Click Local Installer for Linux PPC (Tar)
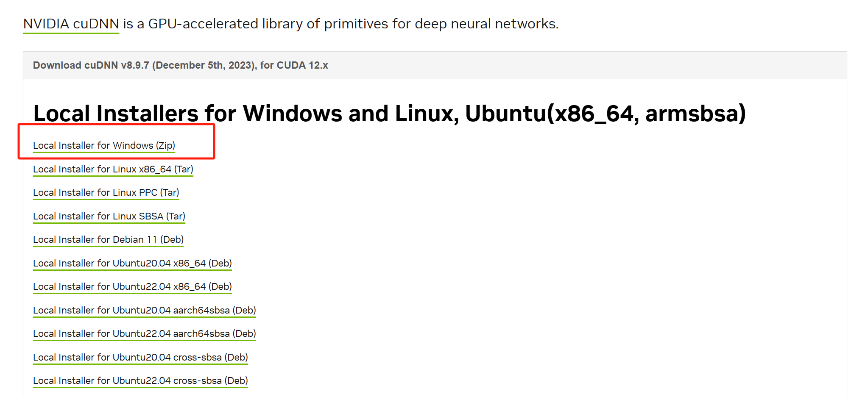Image resolution: width=868 pixels, height=397 pixels. click(106, 193)
